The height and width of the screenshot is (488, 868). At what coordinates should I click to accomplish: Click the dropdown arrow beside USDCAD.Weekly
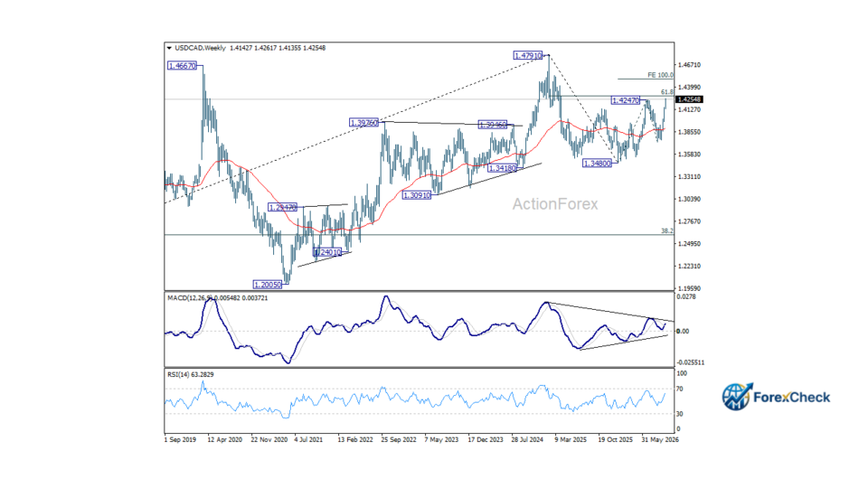click(x=169, y=48)
